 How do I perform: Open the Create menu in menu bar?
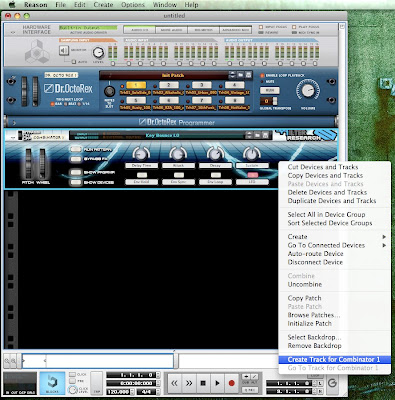pos(103,5)
